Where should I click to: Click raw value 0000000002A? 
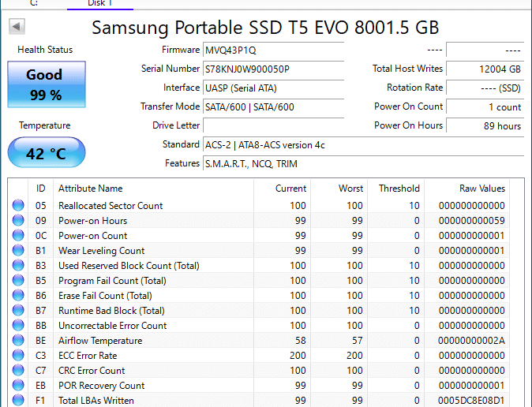(x=471, y=340)
